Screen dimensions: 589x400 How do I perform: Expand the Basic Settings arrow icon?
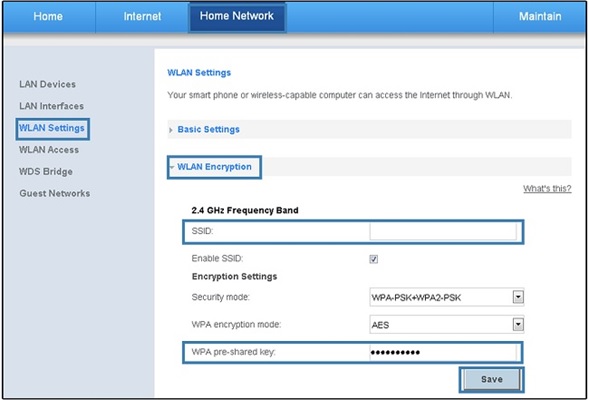(x=171, y=130)
